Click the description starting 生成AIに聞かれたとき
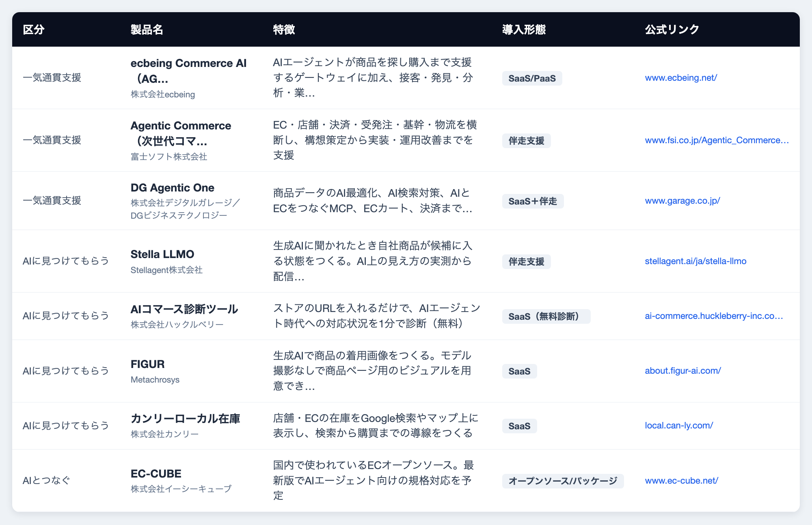 click(372, 261)
